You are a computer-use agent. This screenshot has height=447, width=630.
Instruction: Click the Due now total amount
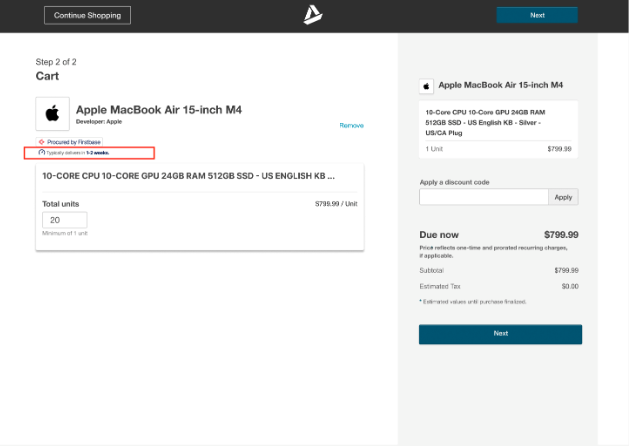coord(561,235)
